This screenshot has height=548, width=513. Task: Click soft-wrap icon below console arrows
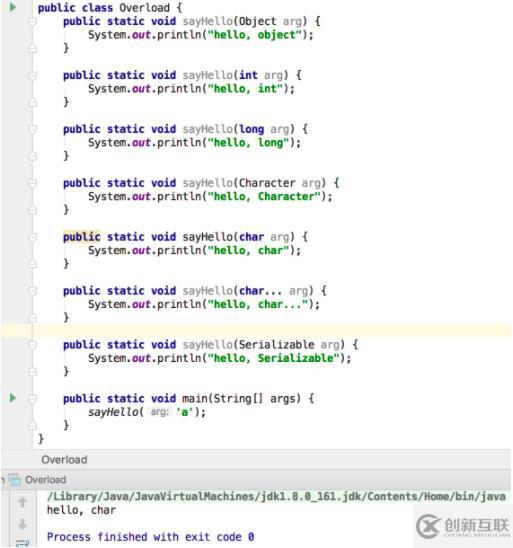22,544
